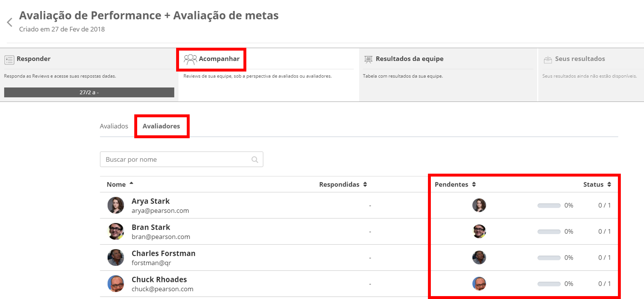The height and width of the screenshot is (299, 644).
Task: Sort by Status column arrows
Action: pos(609,184)
